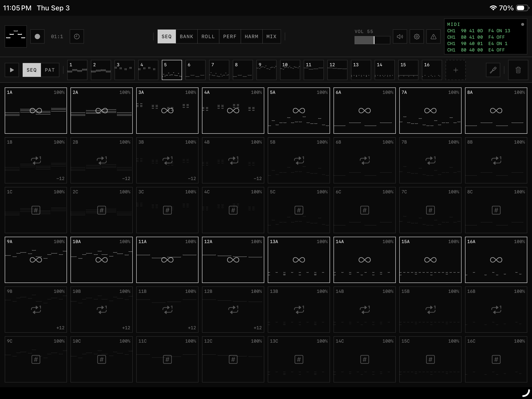The height and width of the screenshot is (399, 532).
Task: Select pattern cell 3B
Action: click(167, 160)
